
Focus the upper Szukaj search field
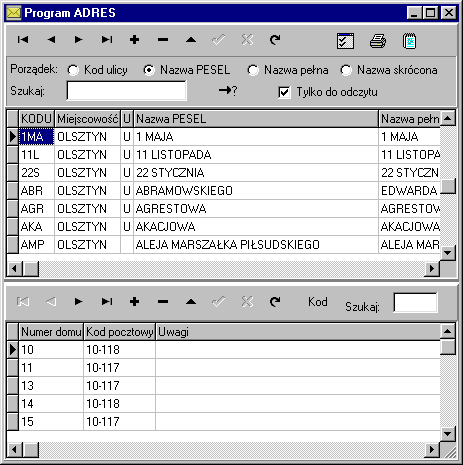point(127,91)
